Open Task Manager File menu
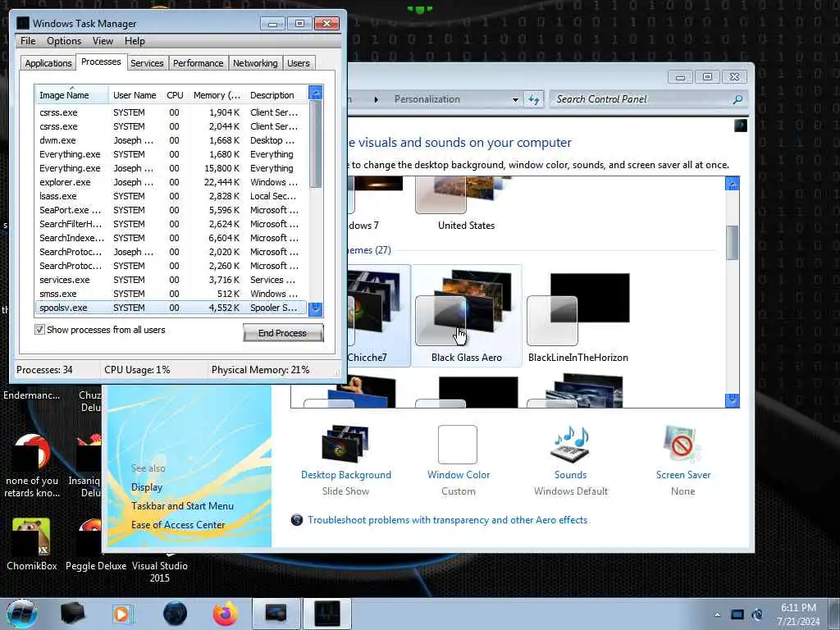The width and height of the screenshot is (840, 630). click(28, 41)
